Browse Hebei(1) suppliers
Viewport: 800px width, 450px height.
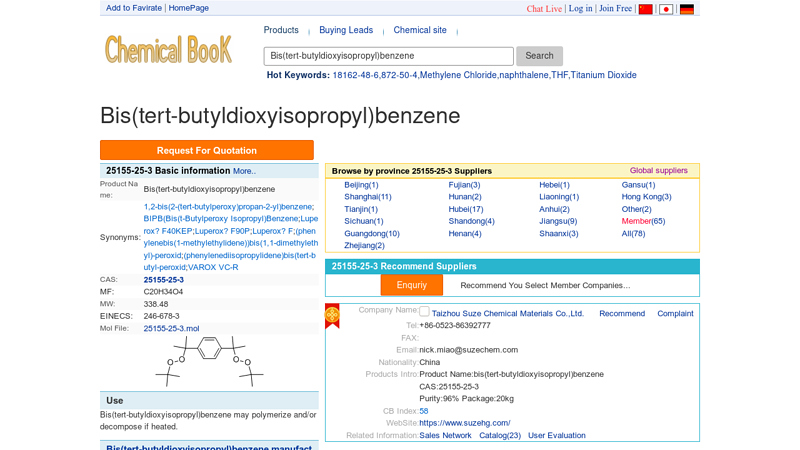555,185
